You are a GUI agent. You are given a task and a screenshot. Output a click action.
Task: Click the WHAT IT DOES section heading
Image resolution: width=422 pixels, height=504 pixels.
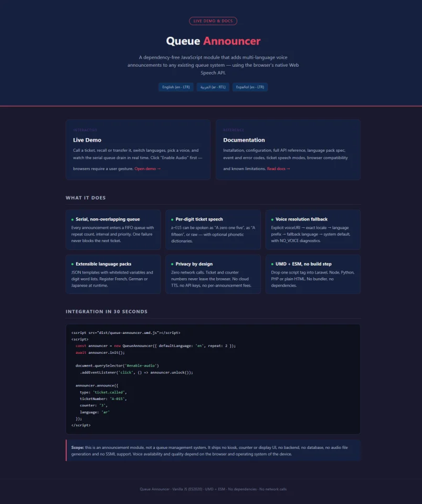click(x=86, y=198)
